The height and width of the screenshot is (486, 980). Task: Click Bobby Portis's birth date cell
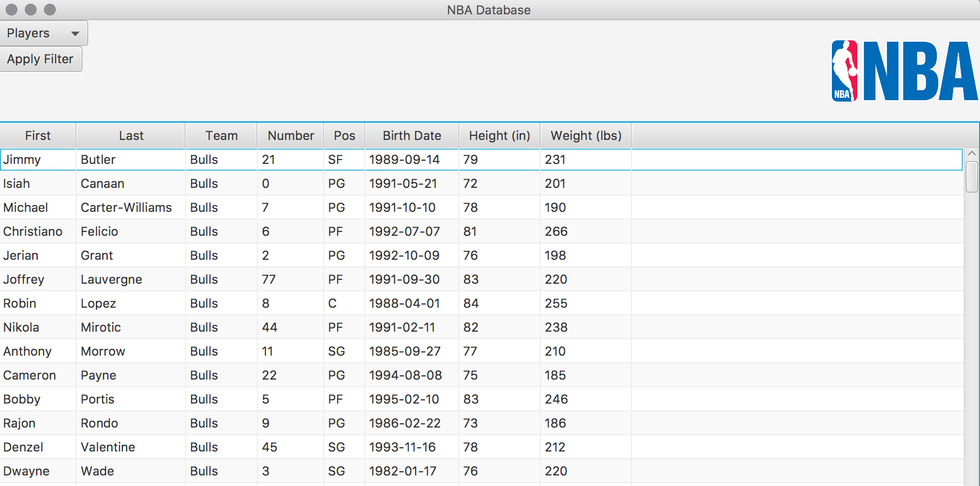coord(404,399)
